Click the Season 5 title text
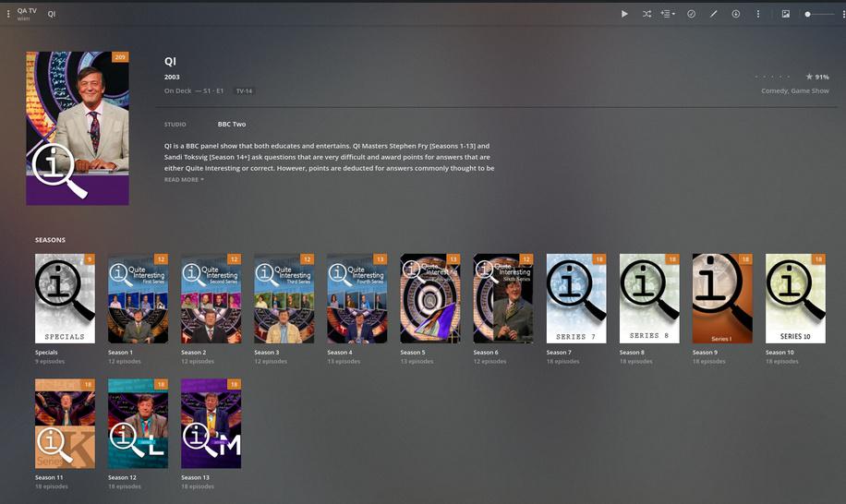The width and height of the screenshot is (846, 504). [x=412, y=352]
